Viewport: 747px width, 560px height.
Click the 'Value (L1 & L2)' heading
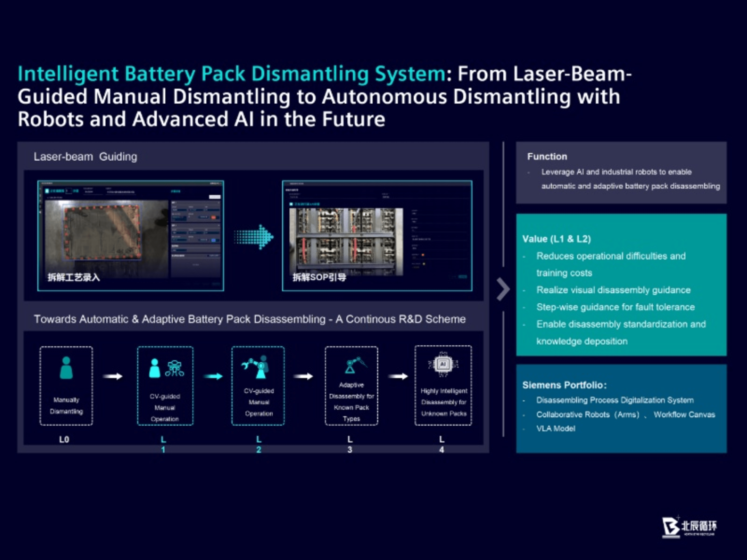[557, 239]
